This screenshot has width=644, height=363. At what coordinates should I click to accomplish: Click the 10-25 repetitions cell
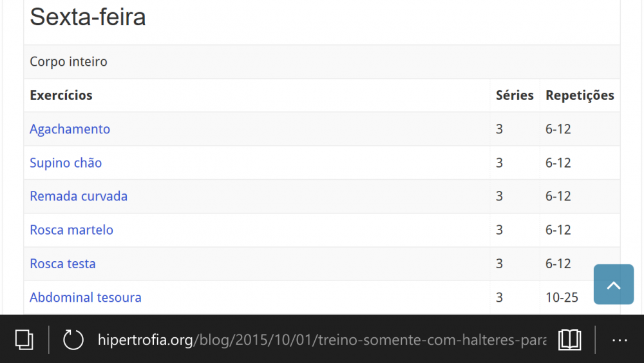[x=562, y=297]
